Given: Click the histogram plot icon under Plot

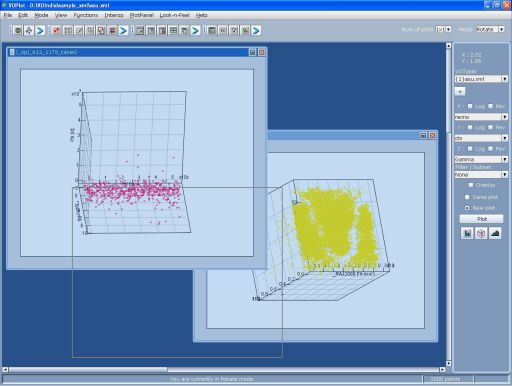Looking at the screenshot, I should 467,233.
